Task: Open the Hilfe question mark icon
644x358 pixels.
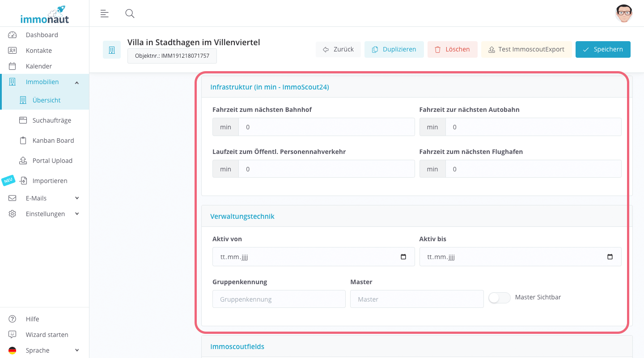Action: [x=12, y=319]
